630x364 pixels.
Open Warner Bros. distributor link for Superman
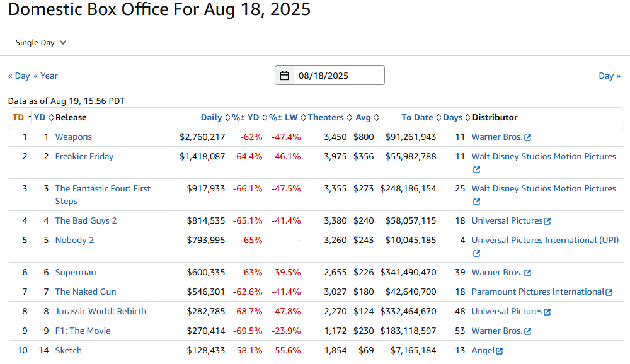[x=497, y=273]
